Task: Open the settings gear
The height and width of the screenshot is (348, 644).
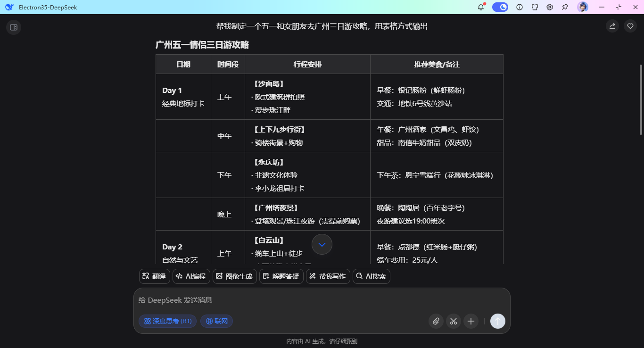Action: pyautogui.click(x=549, y=7)
